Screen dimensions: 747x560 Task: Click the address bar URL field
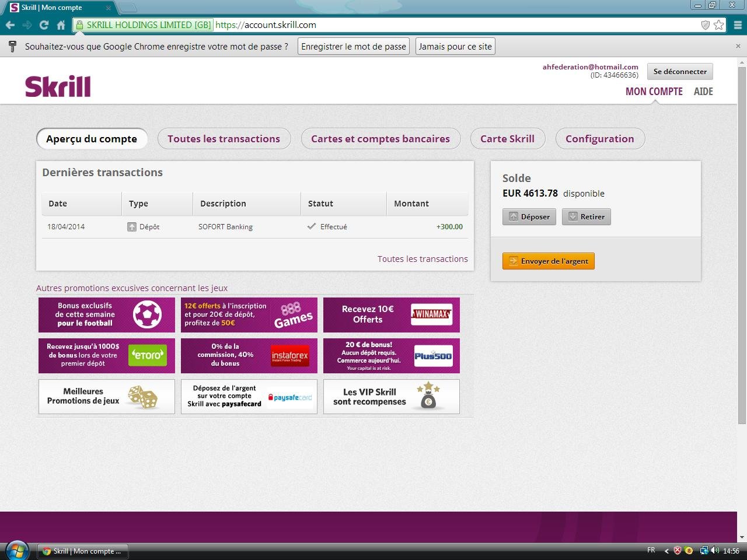pos(455,25)
